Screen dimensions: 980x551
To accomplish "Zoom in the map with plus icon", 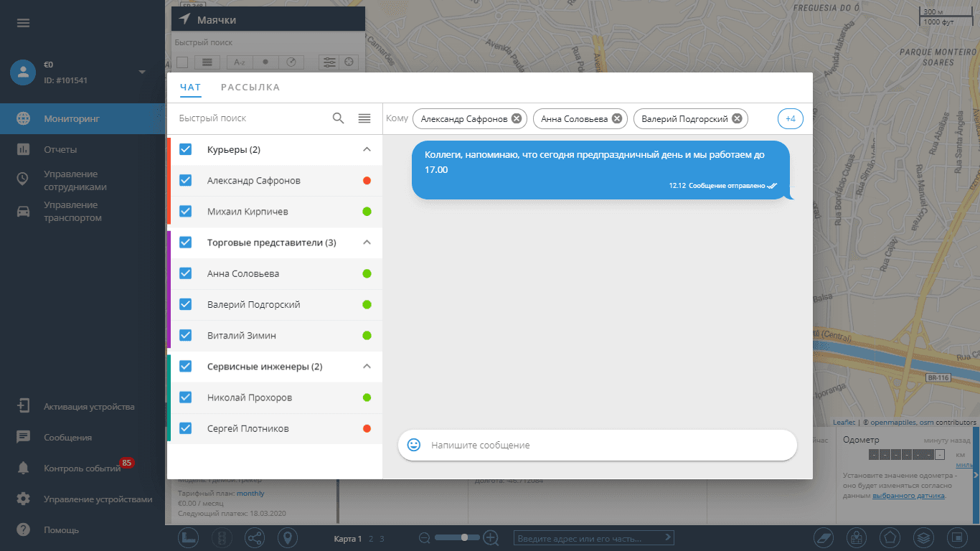I will [x=491, y=537].
